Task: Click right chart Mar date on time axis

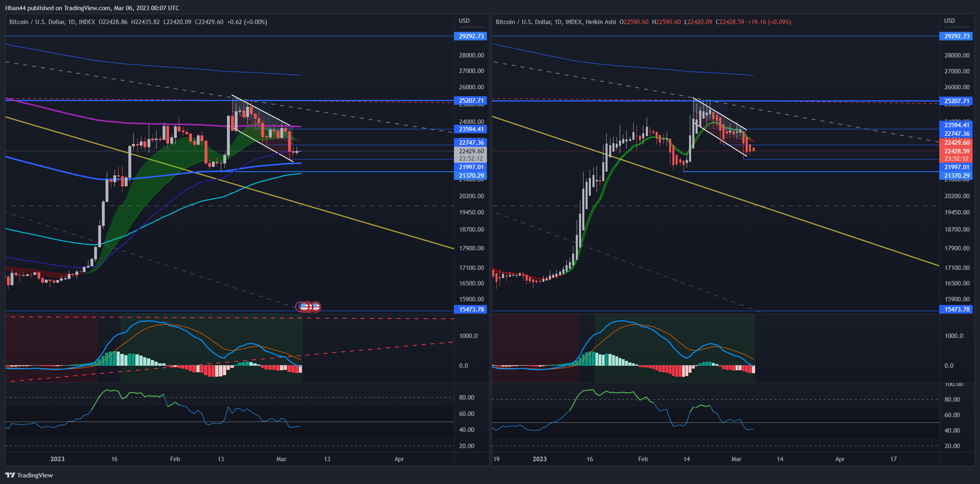Action: click(x=736, y=459)
